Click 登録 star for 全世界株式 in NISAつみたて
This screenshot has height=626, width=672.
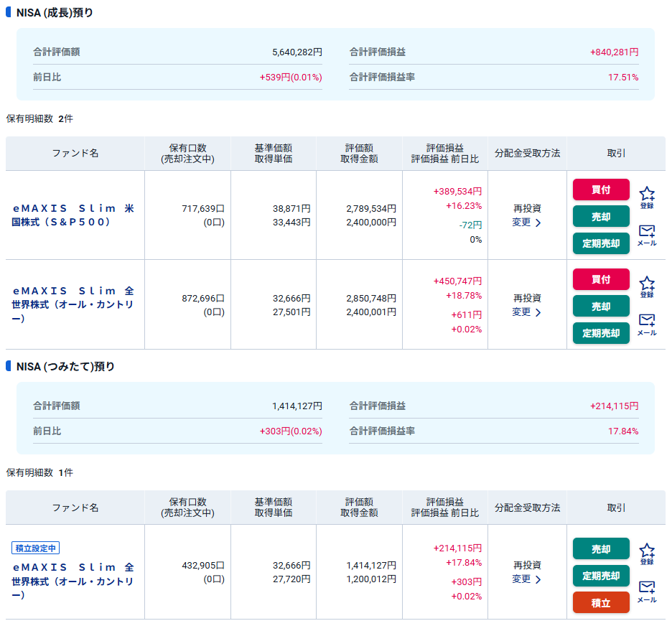point(647,552)
